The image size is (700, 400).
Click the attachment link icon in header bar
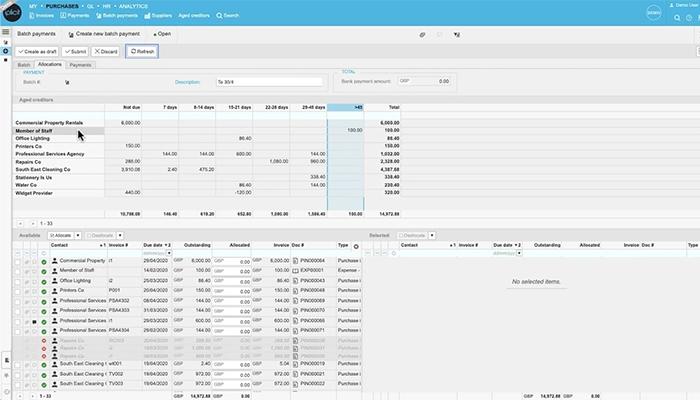point(422,34)
